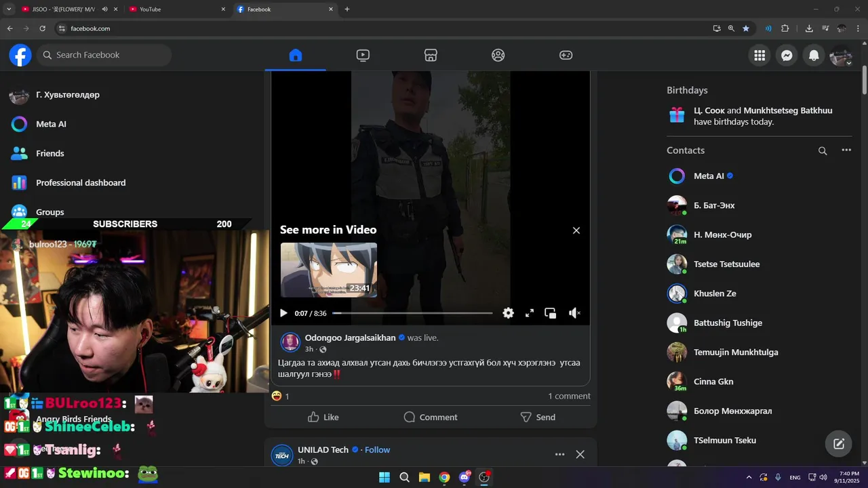Image resolution: width=868 pixels, height=488 pixels.
Task: Seek within the video progress bar
Action: point(412,313)
